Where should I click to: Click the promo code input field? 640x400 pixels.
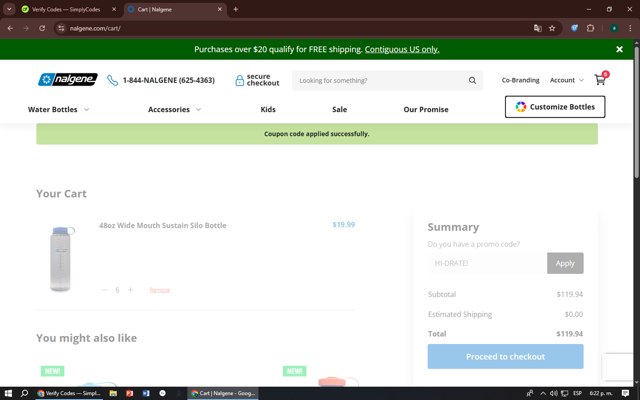click(x=487, y=263)
